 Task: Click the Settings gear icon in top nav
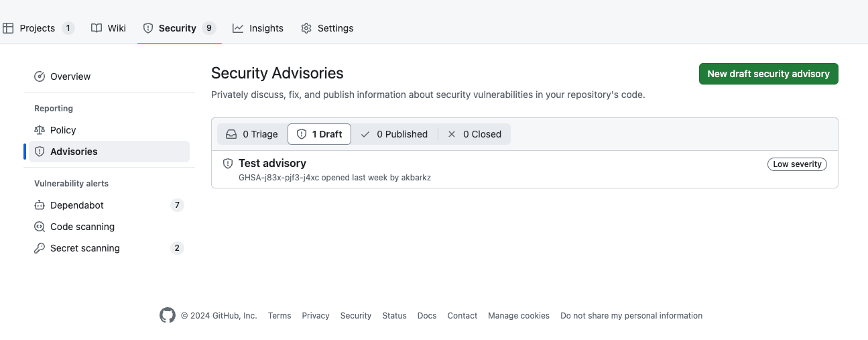[306, 28]
